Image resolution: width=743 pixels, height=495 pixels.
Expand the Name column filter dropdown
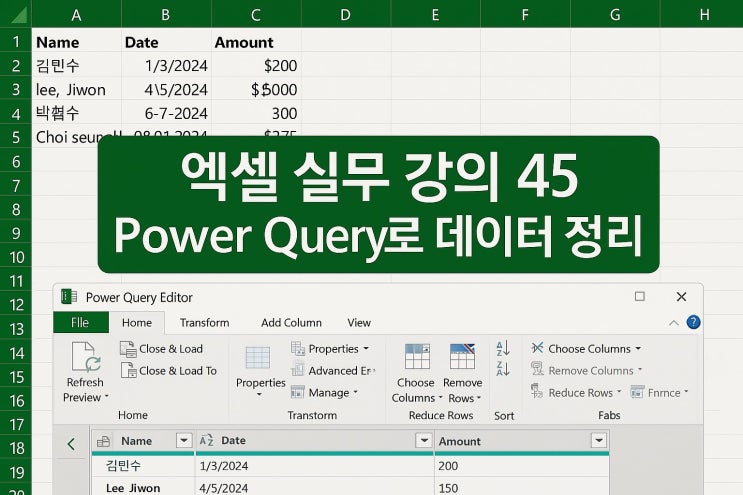coord(184,441)
